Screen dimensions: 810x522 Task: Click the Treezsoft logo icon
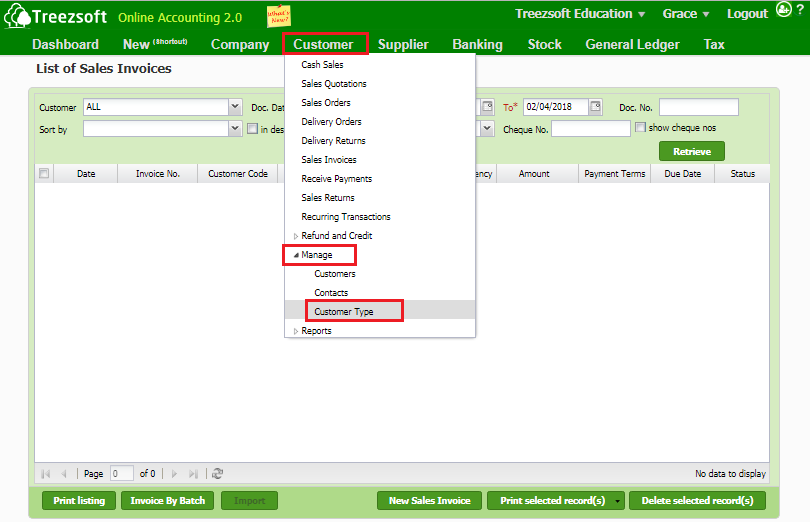tap(17, 18)
